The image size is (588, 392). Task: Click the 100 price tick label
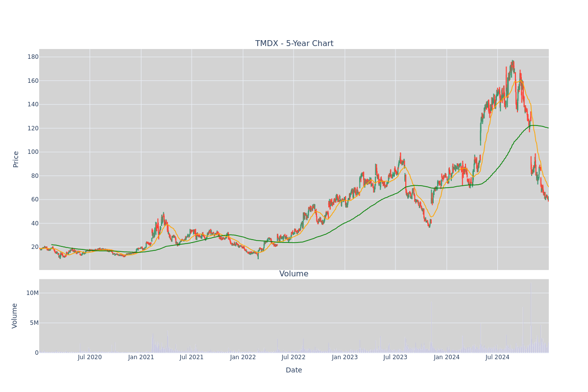[x=32, y=152]
